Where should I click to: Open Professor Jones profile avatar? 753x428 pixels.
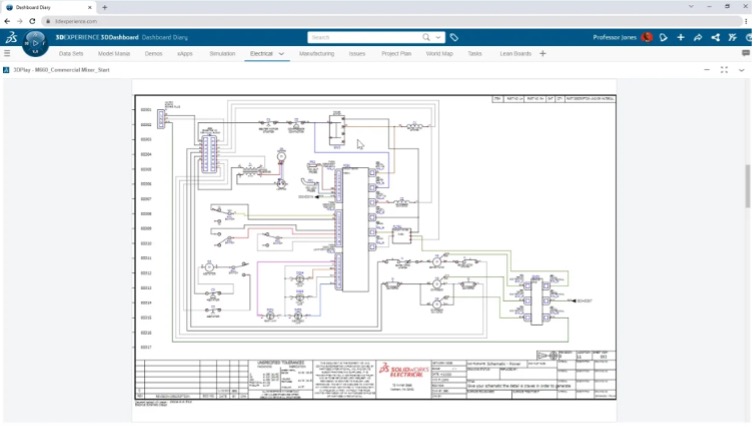647,37
